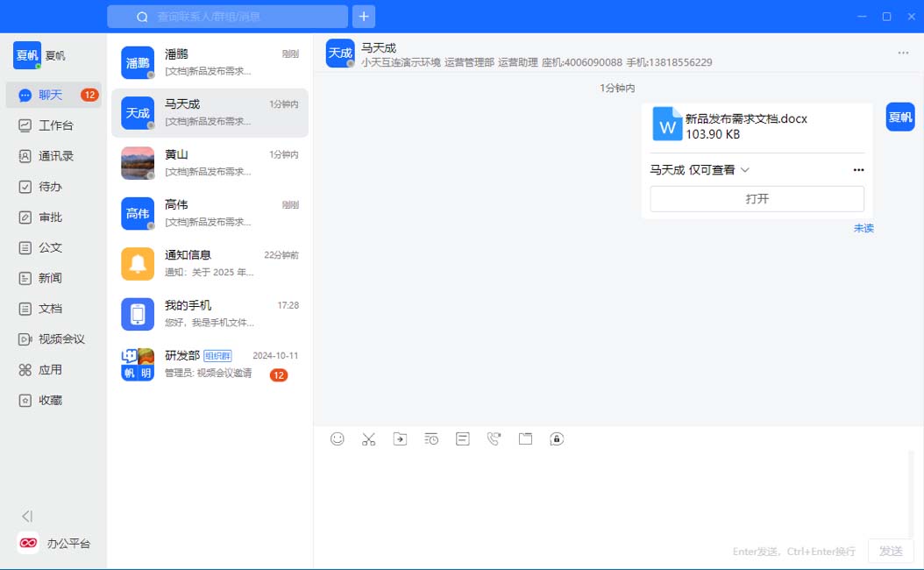Collapse the left sidebar navigation
Screen dimensions: 924x570
pyautogui.click(x=27, y=517)
